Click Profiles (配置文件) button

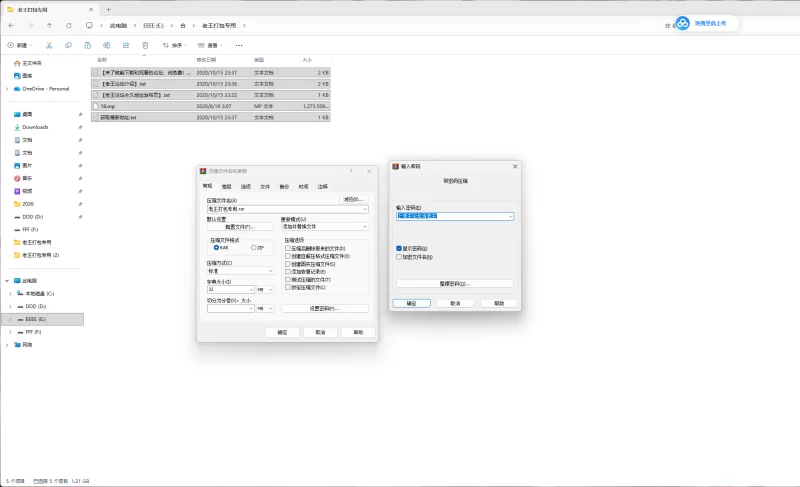[x=240, y=227]
